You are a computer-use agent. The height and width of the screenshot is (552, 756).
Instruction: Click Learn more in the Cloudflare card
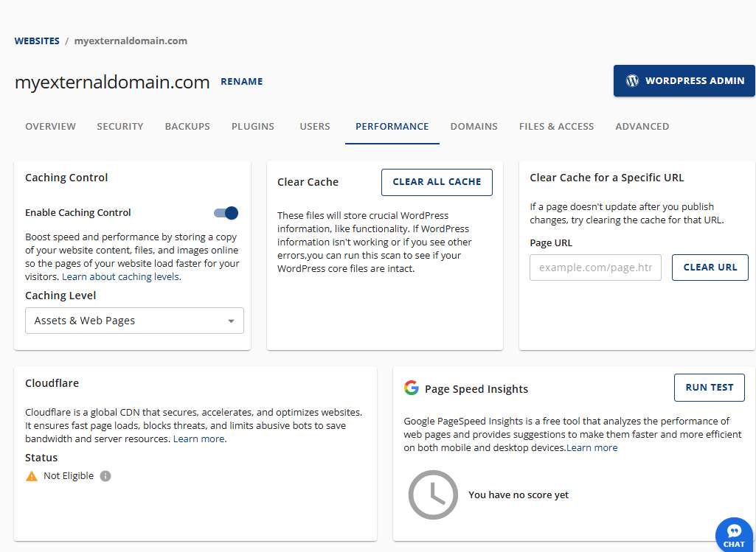coord(199,438)
